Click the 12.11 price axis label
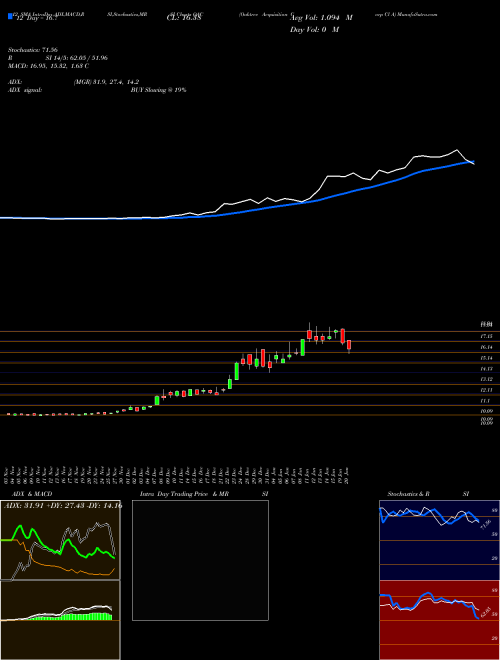Viewport: 500px width, 660px height. coord(487,390)
